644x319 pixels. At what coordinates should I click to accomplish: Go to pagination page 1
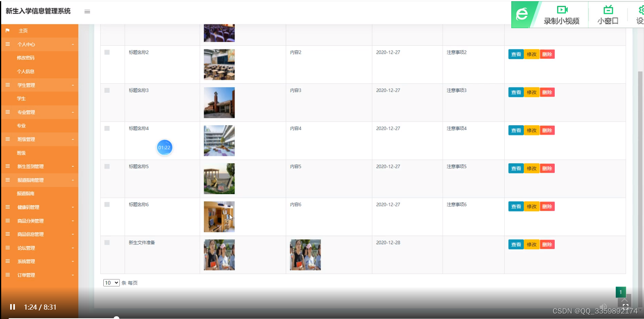point(621,292)
